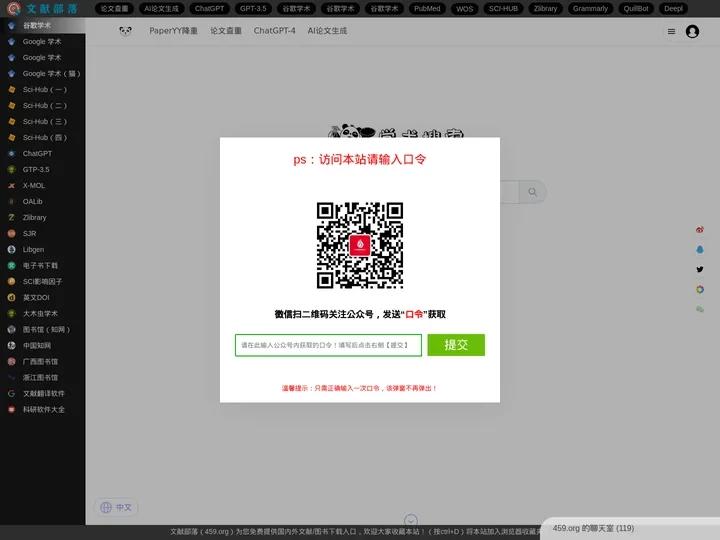Open Sci-Hub (二) sidebar link
720x540 pixels.
(43, 106)
